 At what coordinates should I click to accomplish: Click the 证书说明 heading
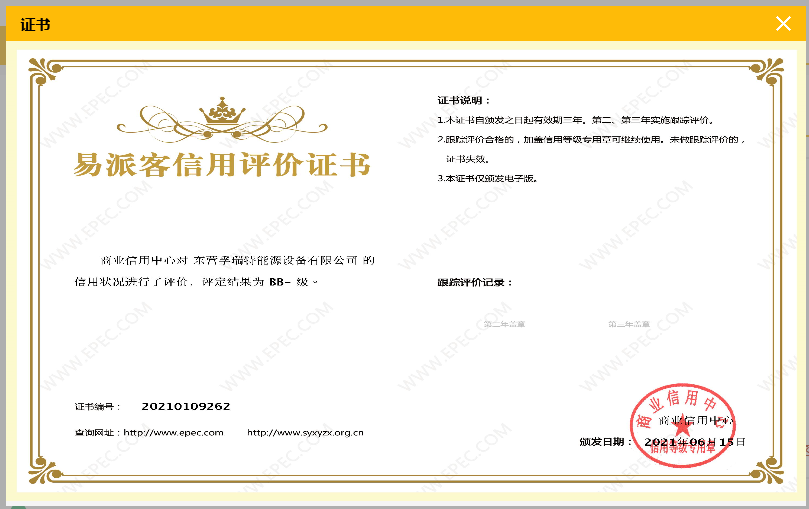(x=463, y=101)
